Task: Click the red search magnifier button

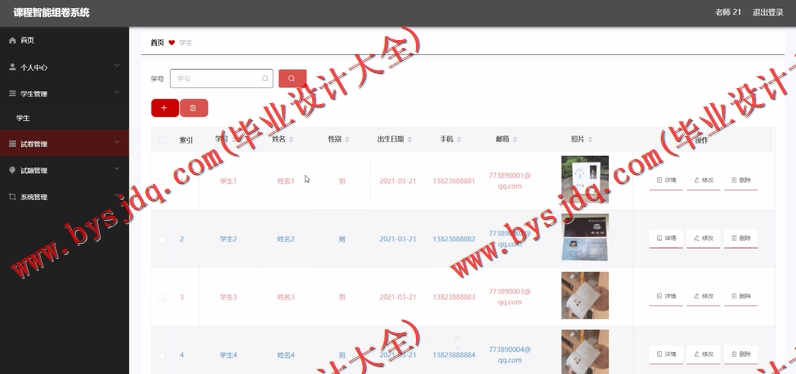Action: click(292, 79)
